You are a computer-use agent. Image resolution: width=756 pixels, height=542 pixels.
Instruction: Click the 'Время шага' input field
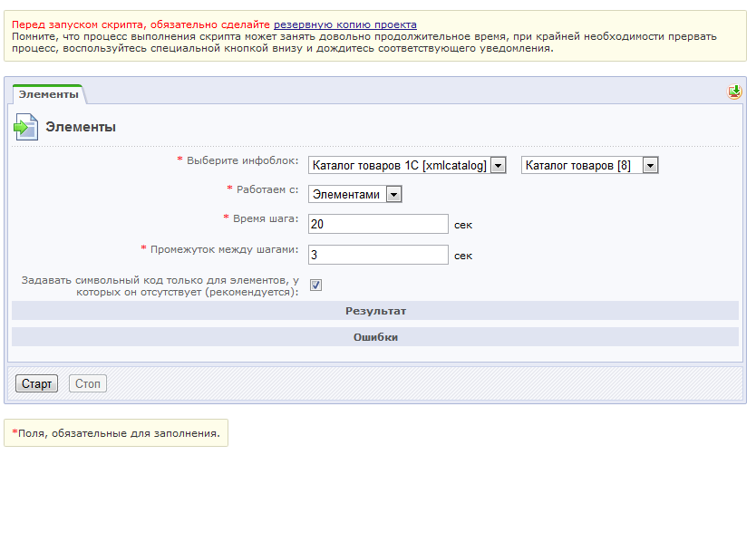[378, 224]
